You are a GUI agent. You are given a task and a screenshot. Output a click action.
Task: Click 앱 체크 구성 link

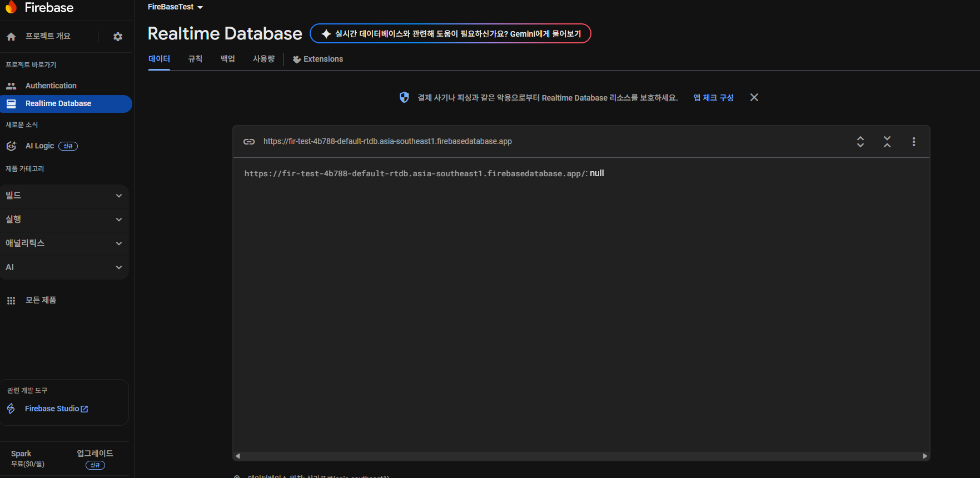713,98
